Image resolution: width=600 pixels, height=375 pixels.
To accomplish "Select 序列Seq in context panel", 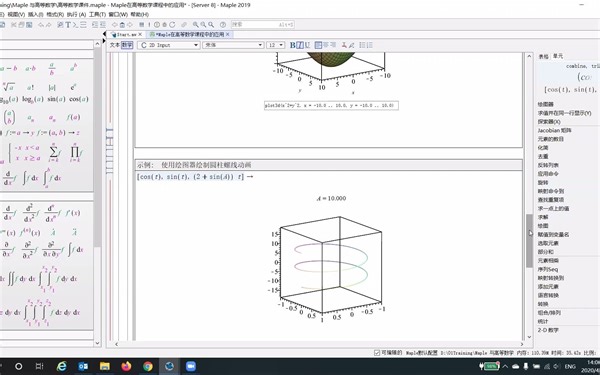I will 548,269.
